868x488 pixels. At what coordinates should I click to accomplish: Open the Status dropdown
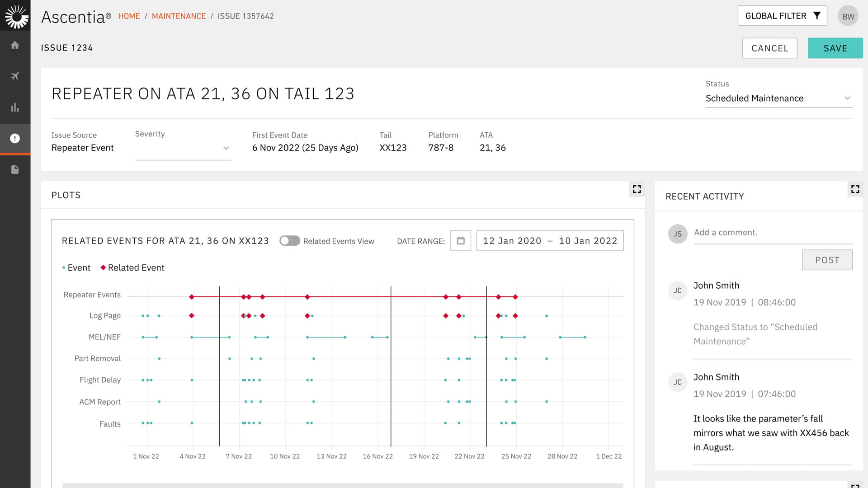point(778,98)
